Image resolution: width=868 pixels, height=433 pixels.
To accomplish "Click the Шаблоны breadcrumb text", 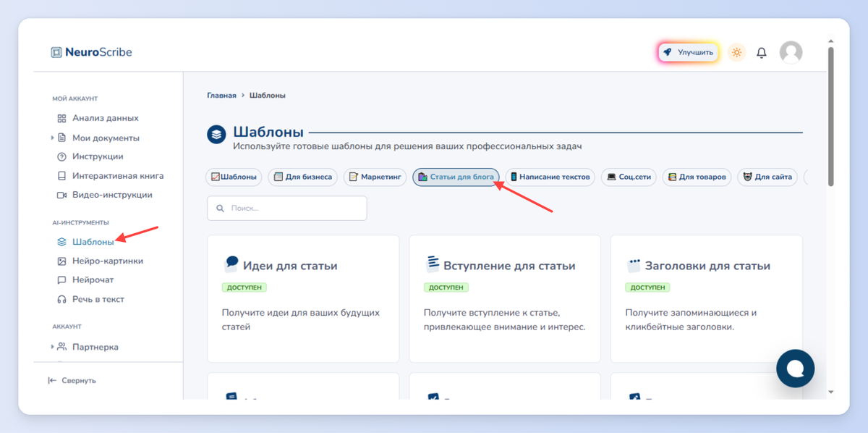I will point(268,95).
